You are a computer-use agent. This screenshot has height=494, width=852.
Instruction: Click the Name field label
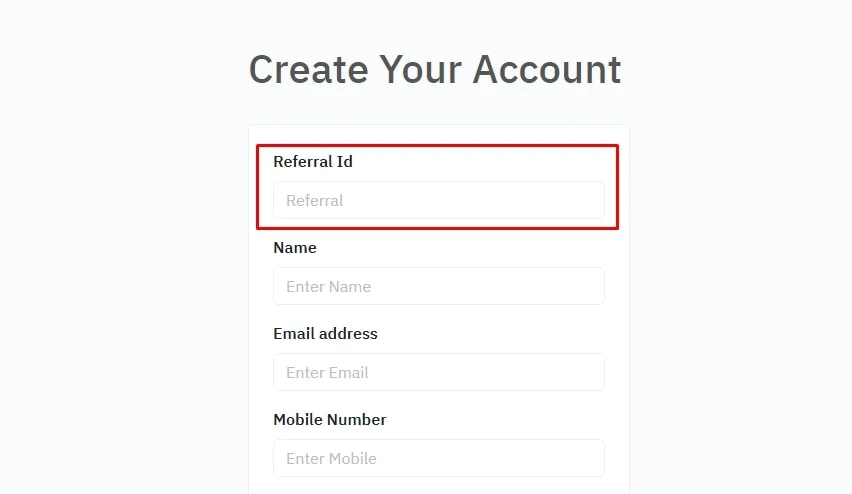(295, 247)
